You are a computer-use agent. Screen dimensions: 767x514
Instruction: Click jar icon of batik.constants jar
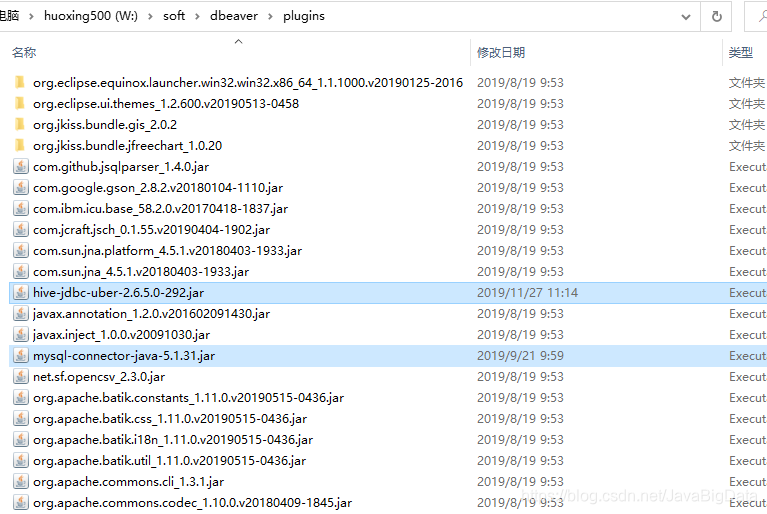point(21,398)
